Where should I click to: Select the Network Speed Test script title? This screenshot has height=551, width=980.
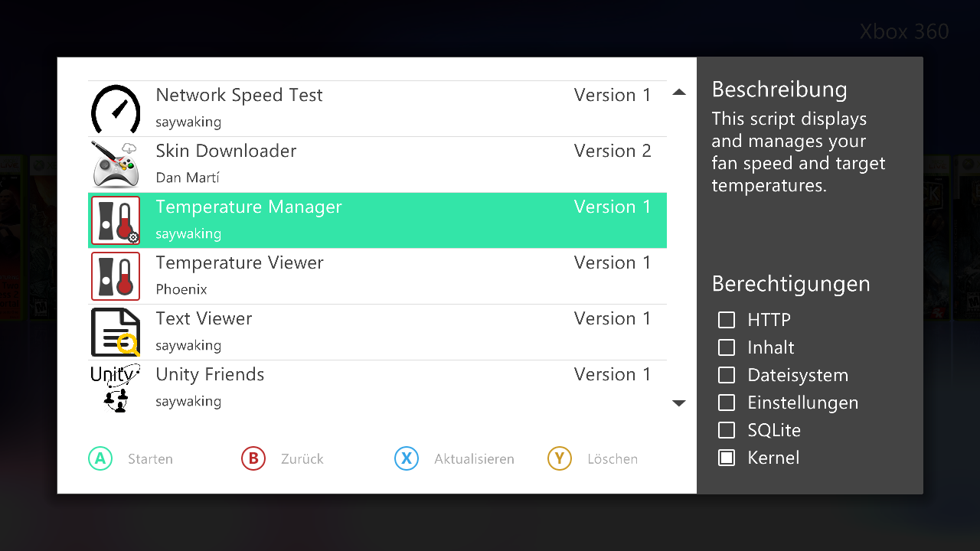239,96
